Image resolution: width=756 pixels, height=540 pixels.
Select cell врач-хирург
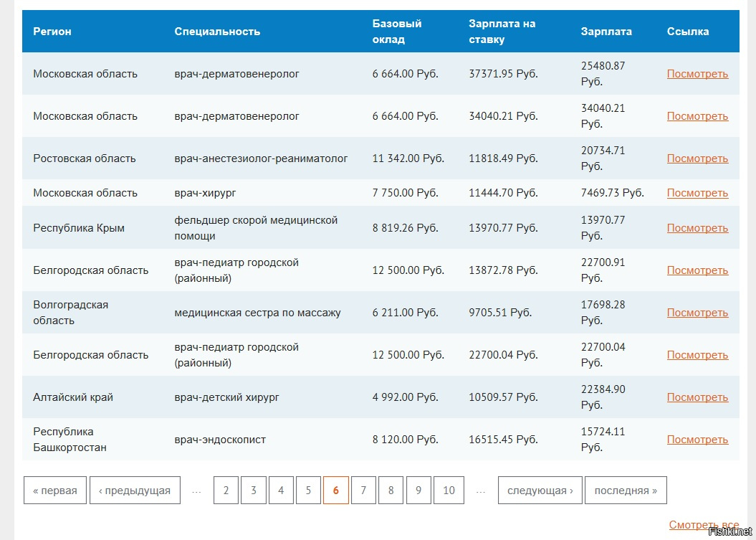(x=205, y=193)
